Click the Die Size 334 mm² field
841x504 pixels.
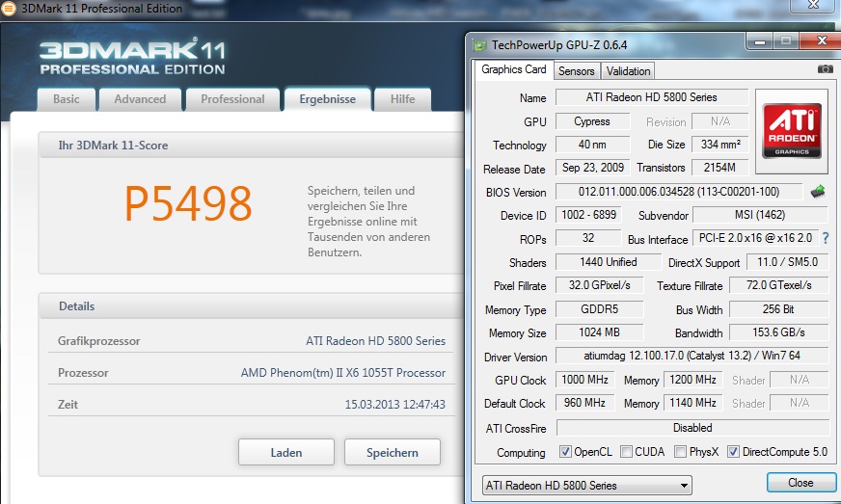(x=719, y=145)
